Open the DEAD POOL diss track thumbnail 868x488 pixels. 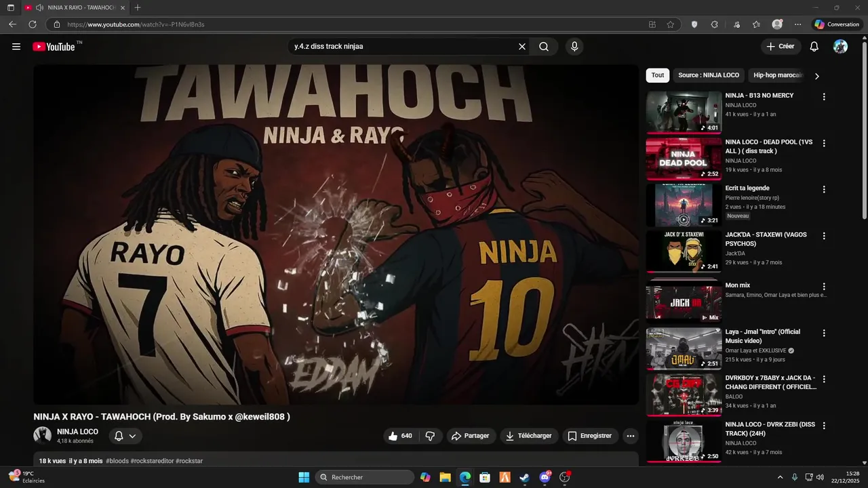click(684, 159)
